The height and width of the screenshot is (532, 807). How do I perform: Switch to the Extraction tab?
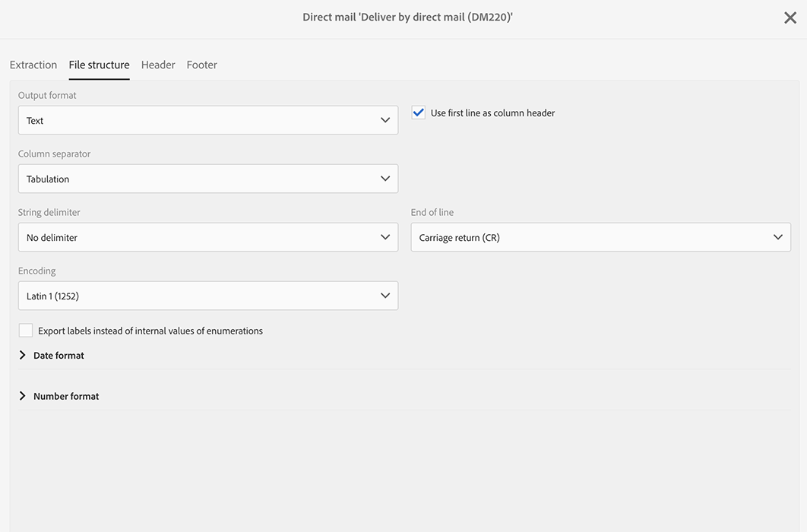[x=33, y=65]
